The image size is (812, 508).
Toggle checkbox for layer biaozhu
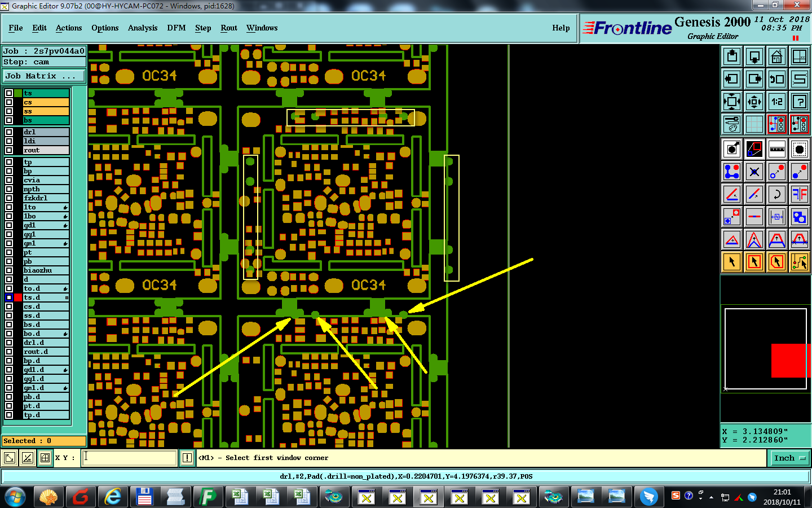click(x=9, y=270)
